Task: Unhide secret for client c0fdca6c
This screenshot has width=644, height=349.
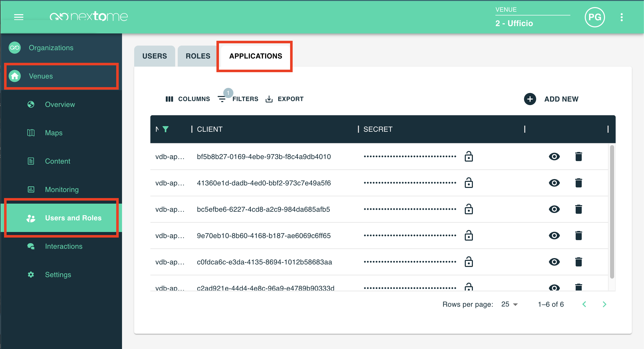Action: [x=554, y=262]
